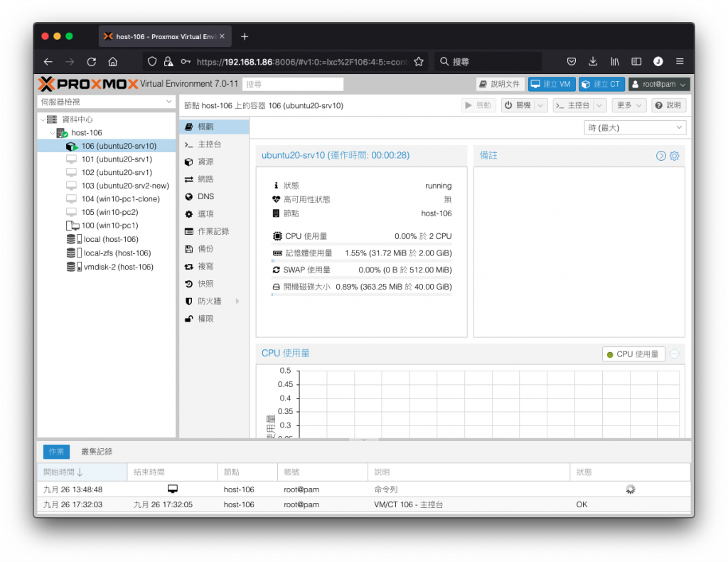This screenshot has height=562, width=728.
Task: Open the 選項 options menu item
Action: click(x=214, y=214)
